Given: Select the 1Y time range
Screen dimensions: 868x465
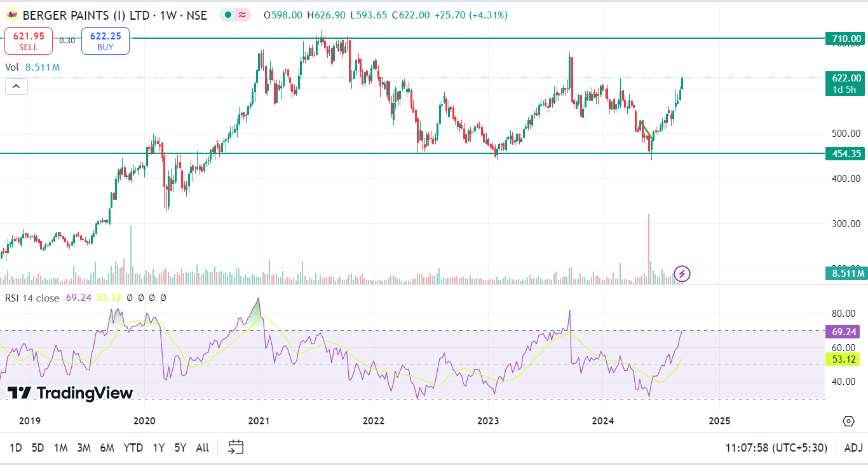Looking at the screenshot, I should point(159,448).
